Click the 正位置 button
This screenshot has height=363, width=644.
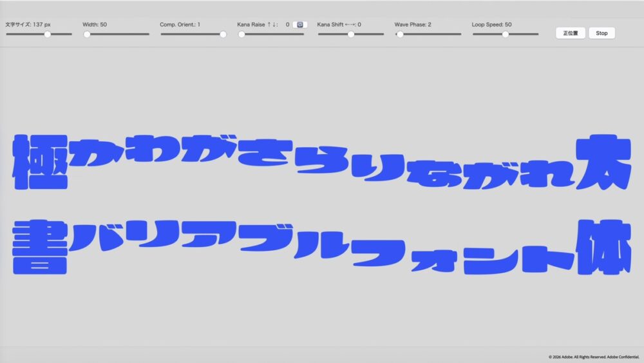(570, 33)
